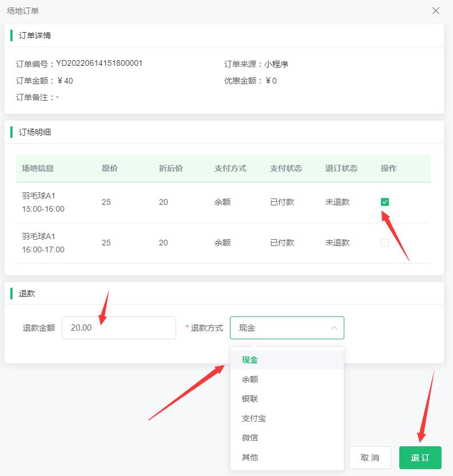Click the order number YD20220614151800001

point(99,64)
